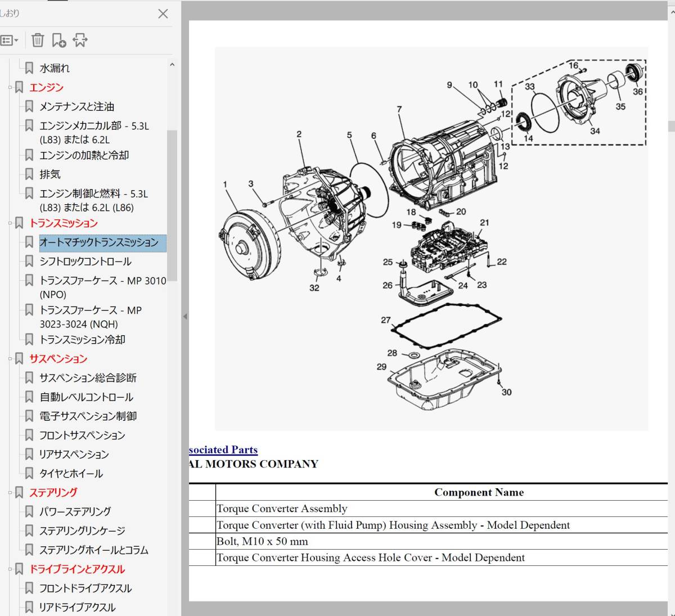The width and height of the screenshot is (675, 616).
Task: Add a new bookmark
Action: point(58,41)
